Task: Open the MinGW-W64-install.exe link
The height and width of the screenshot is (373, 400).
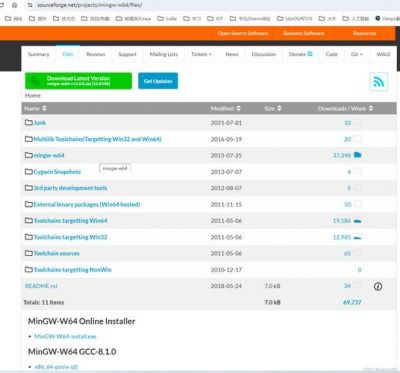Action: (x=65, y=336)
